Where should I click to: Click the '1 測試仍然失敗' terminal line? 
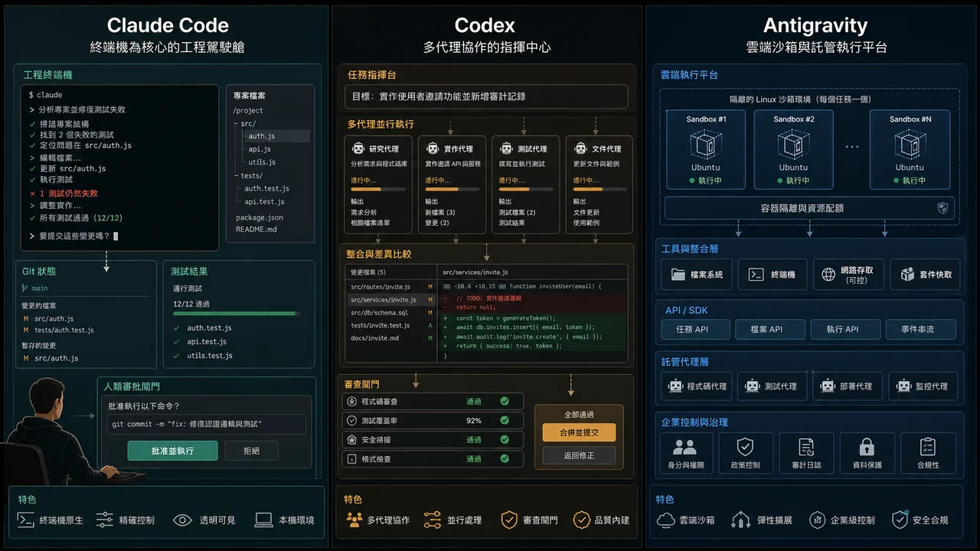click(x=63, y=194)
